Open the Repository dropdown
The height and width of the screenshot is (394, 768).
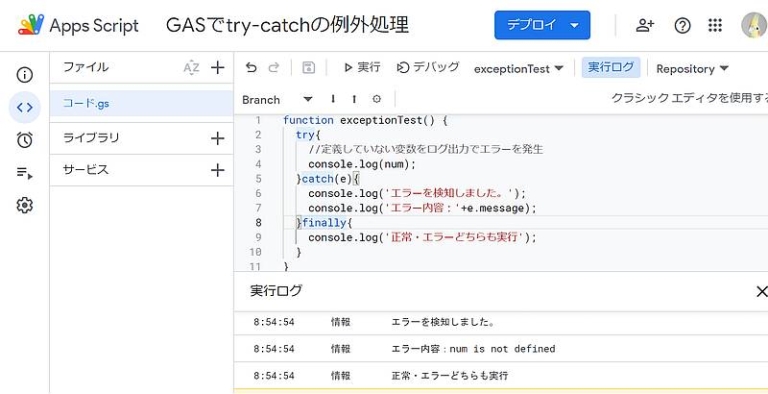692,69
